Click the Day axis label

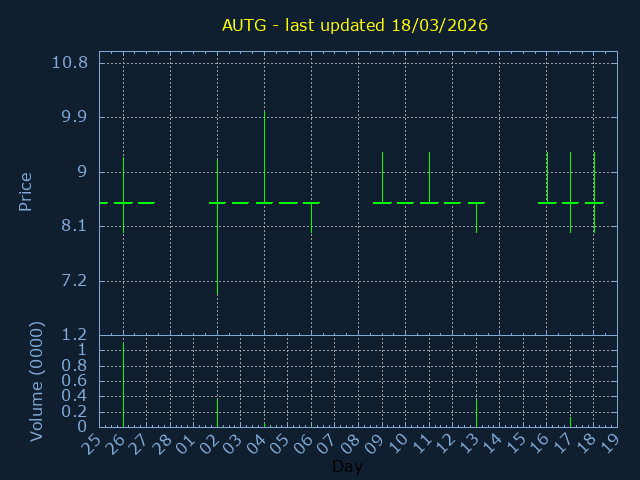347,467
